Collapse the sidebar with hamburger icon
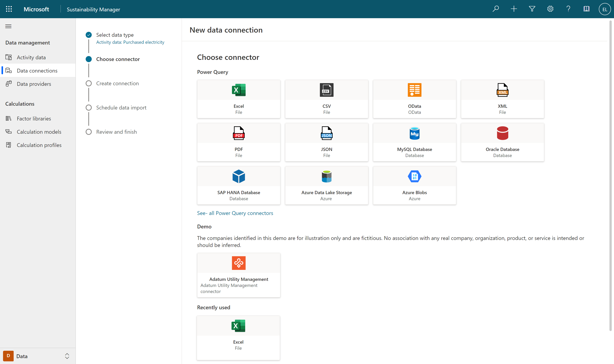This screenshot has height=364, width=614. pyautogui.click(x=8, y=26)
